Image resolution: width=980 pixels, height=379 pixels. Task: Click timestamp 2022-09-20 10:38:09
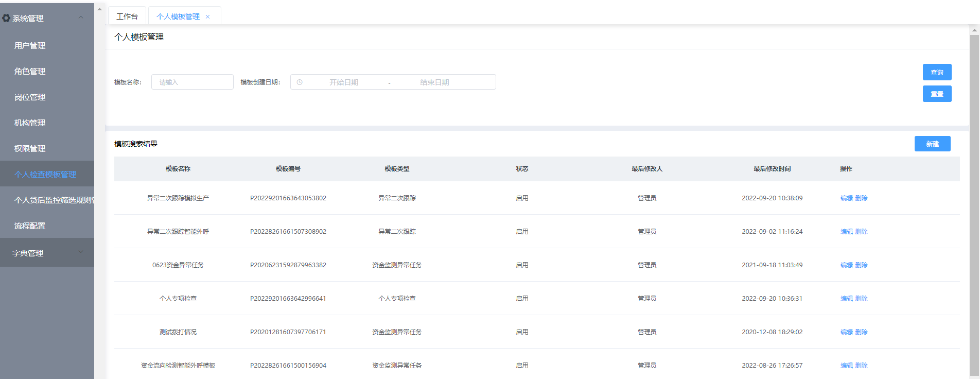[x=772, y=198]
